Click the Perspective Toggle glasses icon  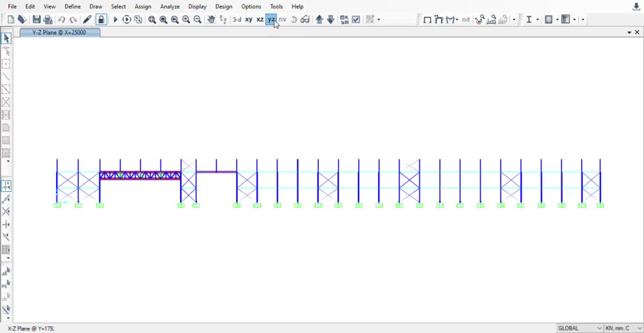305,19
